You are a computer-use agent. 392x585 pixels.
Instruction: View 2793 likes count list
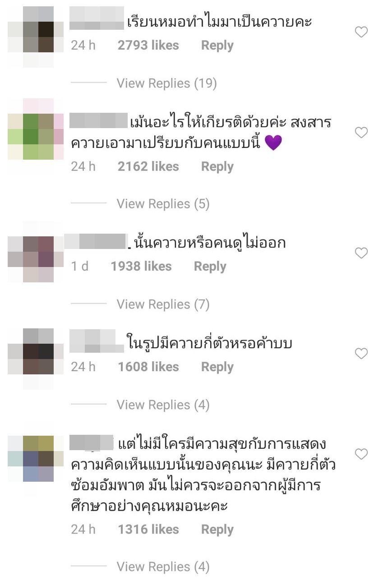[x=148, y=46]
